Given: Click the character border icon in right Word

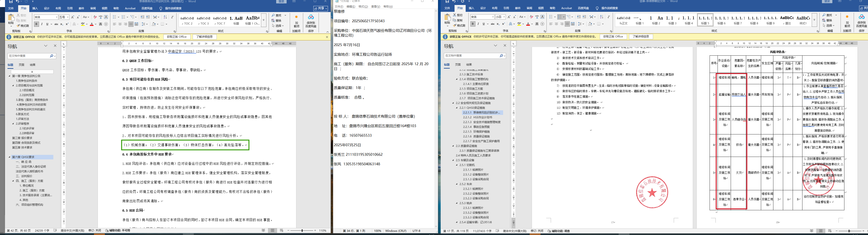Looking at the screenshot, I should tap(542, 17).
